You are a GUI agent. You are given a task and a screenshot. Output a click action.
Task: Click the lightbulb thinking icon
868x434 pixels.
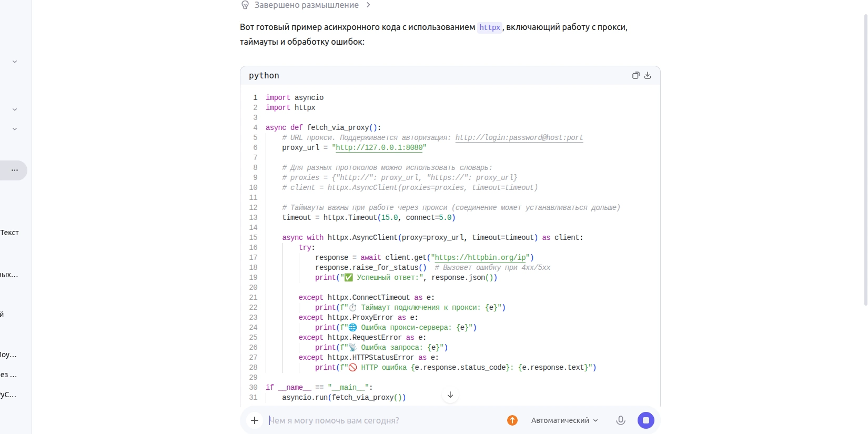tap(245, 5)
